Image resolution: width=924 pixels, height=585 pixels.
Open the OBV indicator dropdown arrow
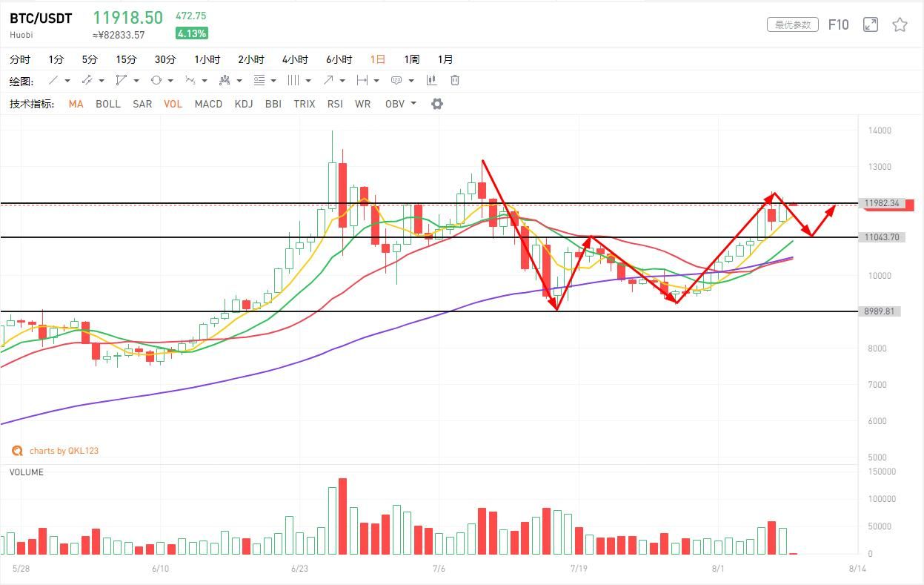click(x=413, y=104)
